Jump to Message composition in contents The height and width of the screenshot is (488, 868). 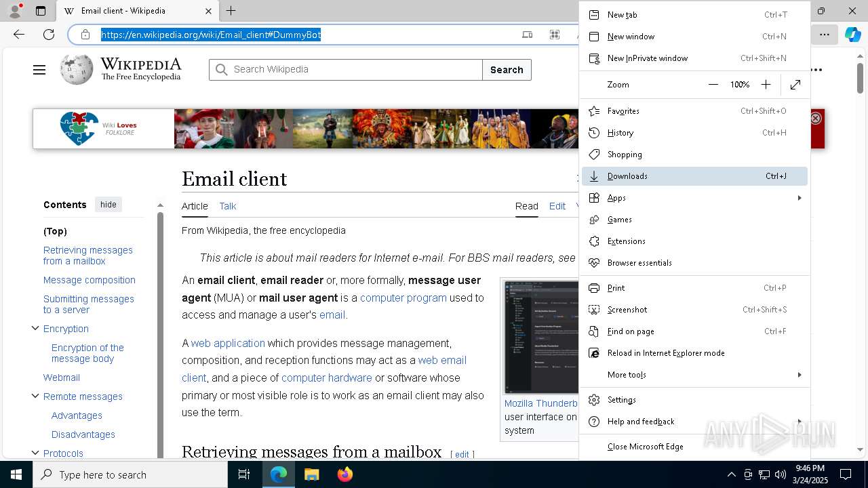(x=90, y=280)
